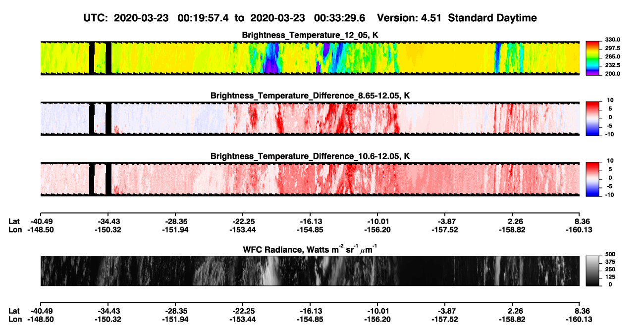644x330 pixels.
Task: Click -16.13 on the axis below WFC Radiance
Action: (x=310, y=312)
